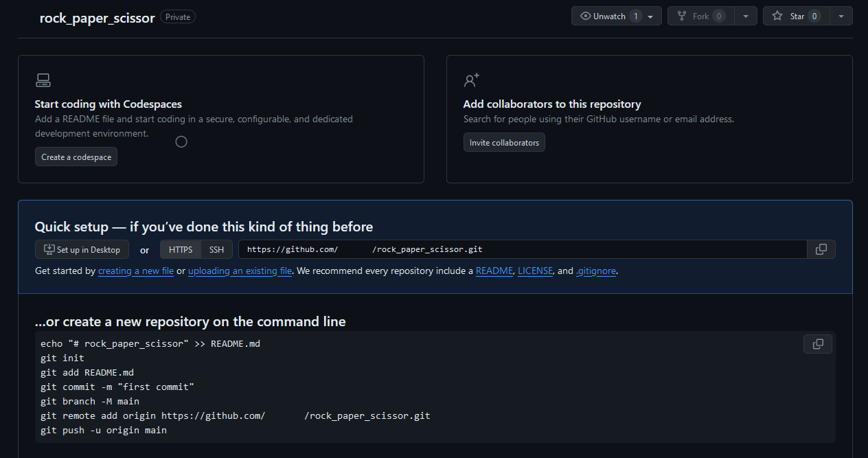Copy the command line setup commands
Image resolution: width=868 pixels, height=458 pixels.
pyautogui.click(x=818, y=343)
